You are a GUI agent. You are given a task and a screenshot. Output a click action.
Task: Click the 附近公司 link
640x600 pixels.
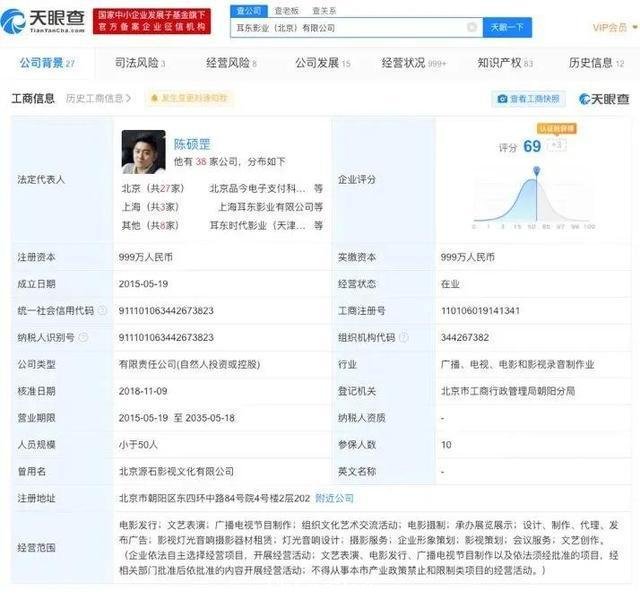click(x=335, y=498)
